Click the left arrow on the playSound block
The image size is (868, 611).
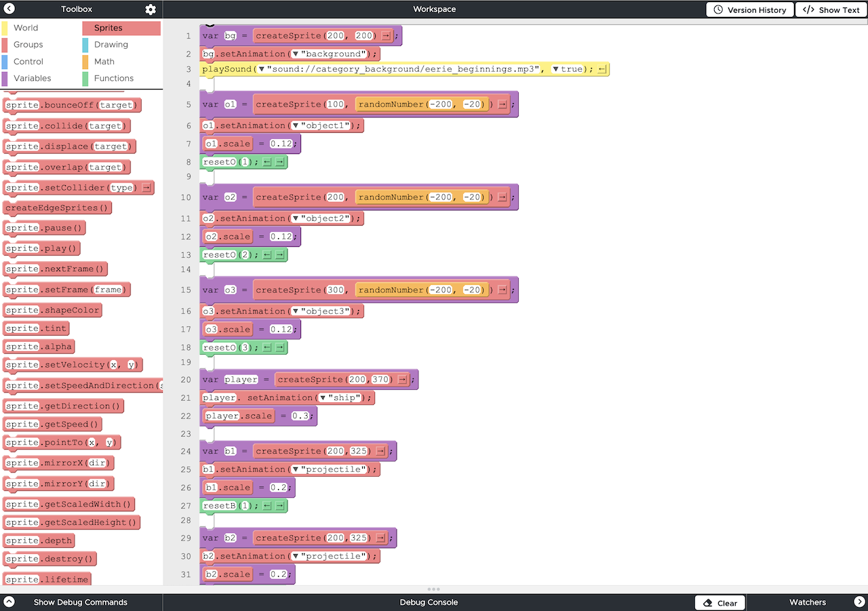click(602, 69)
